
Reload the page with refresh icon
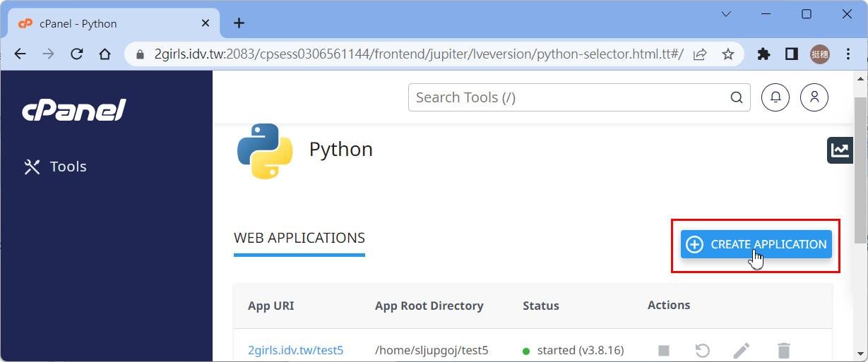coord(77,54)
